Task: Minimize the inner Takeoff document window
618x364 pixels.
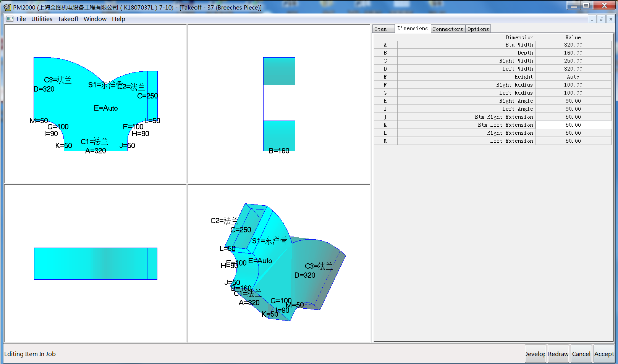Action: [592, 19]
